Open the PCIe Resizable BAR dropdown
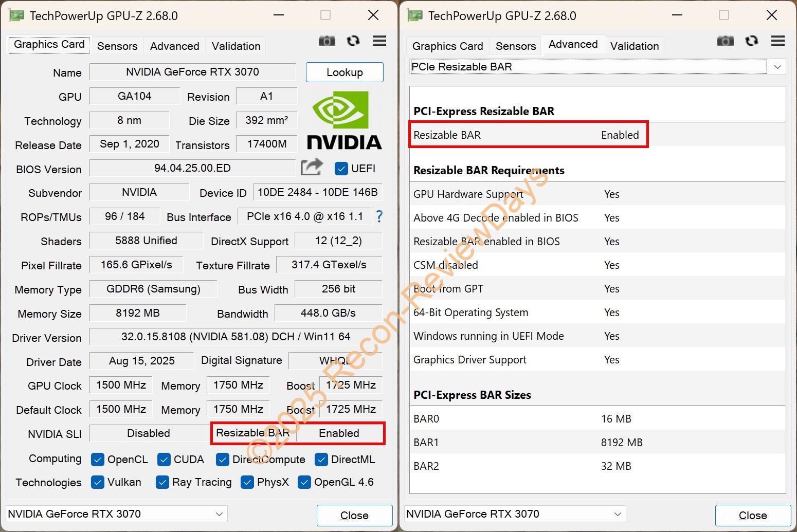This screenshot has height=532, width=797. 777,66
